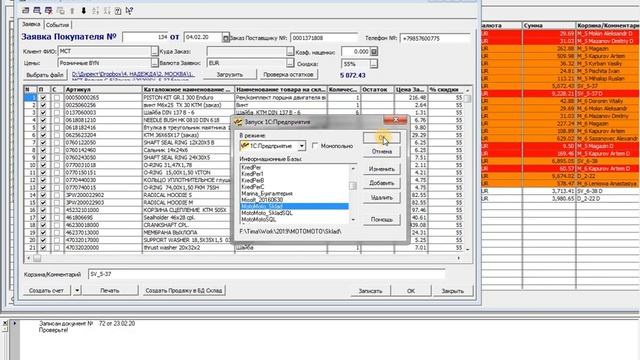Click OK in the Запуск 1С:Предприятия dialog
This screenshot has height=360, width=640.
pos(382,138)
